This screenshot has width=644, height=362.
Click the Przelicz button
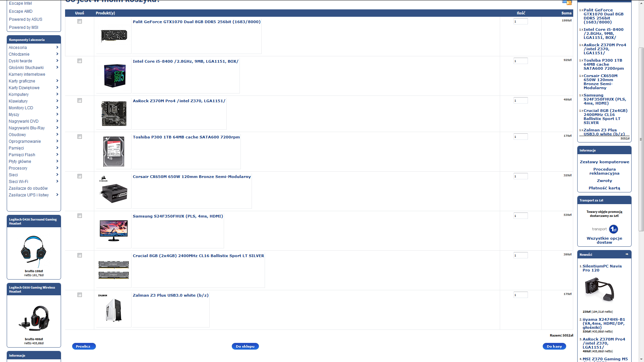(84, 346)
